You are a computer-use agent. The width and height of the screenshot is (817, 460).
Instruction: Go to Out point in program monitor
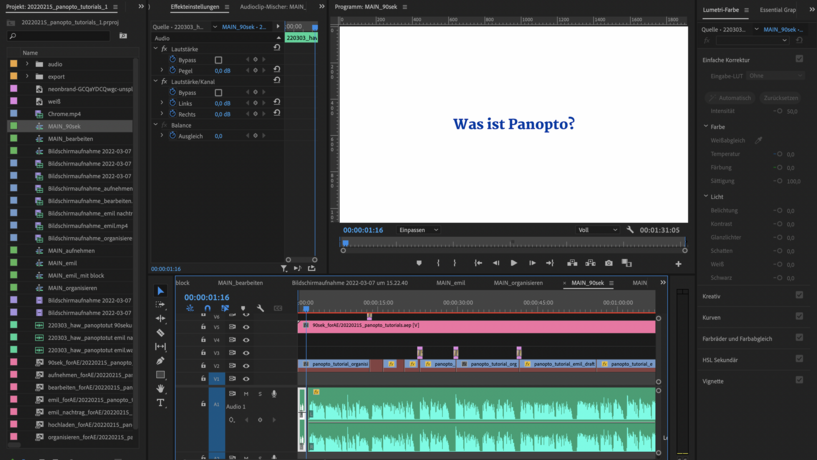(x=550, y=263)
